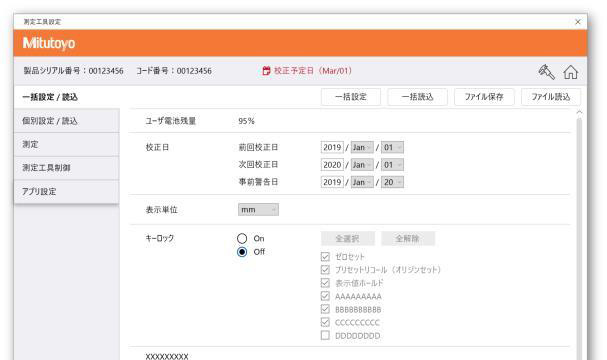Viewport: 607px width, 360px height.
Task: Toggle the ゼロセット checkbox
Action: [325, 257]
